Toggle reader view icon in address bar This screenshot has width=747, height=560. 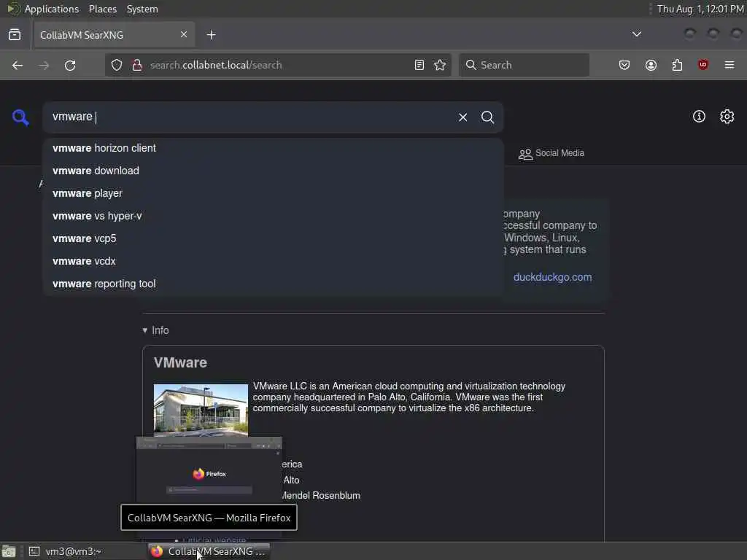[419, 65]
